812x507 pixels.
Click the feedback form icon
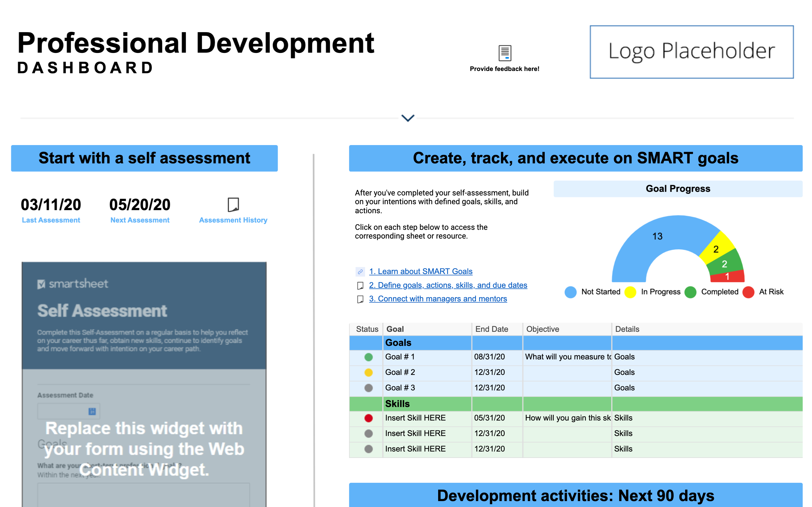505,53
